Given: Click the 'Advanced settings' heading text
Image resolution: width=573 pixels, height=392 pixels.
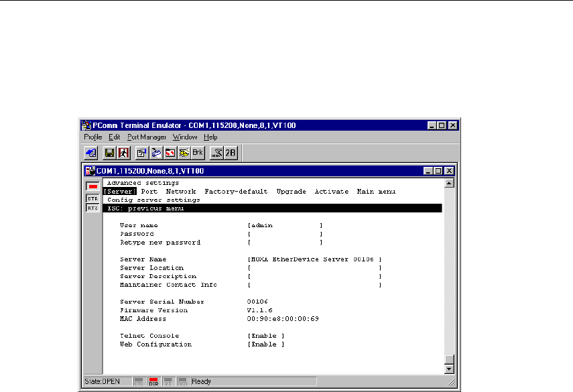Looking at the screenshot, I should pos(143,183).
